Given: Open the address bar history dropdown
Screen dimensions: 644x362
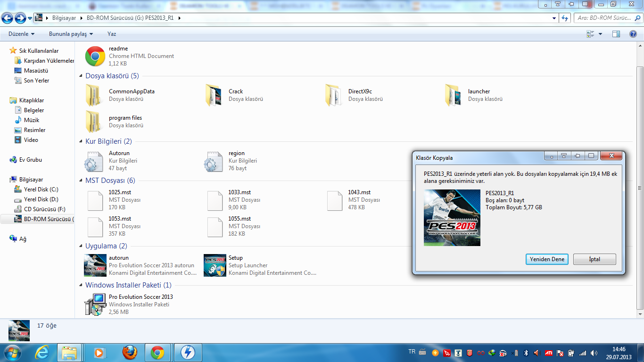Looking at the screenshot, I should 554,18.
